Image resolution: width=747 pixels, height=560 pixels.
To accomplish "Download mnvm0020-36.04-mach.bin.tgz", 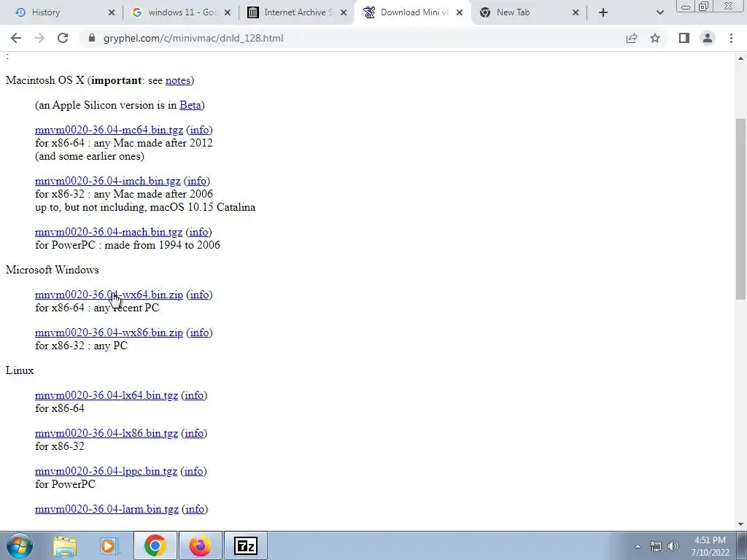I will pyautogui.click(x=109, y=232).
